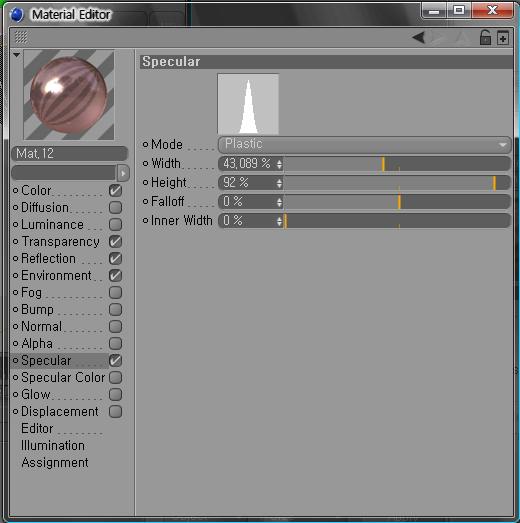Screen dimensions: 520x523
Task: Click the up arrow navigation icon
Action: coord(462,37)
